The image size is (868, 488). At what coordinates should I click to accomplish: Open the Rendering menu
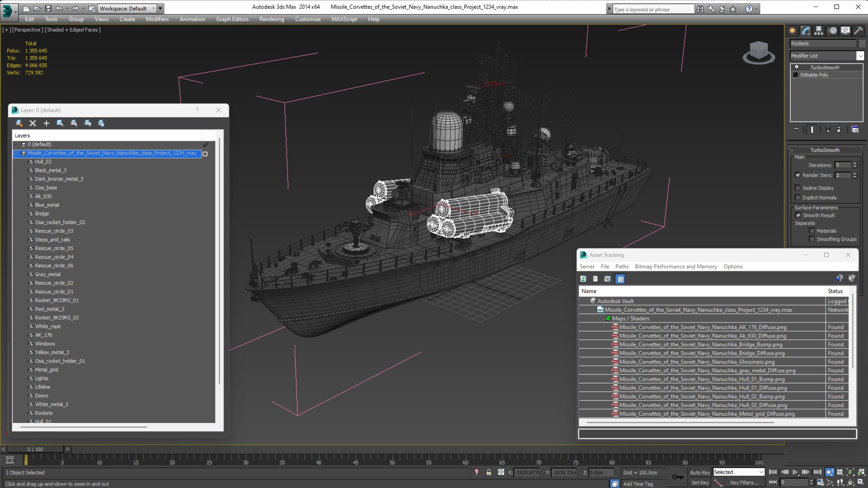[271, 19]
